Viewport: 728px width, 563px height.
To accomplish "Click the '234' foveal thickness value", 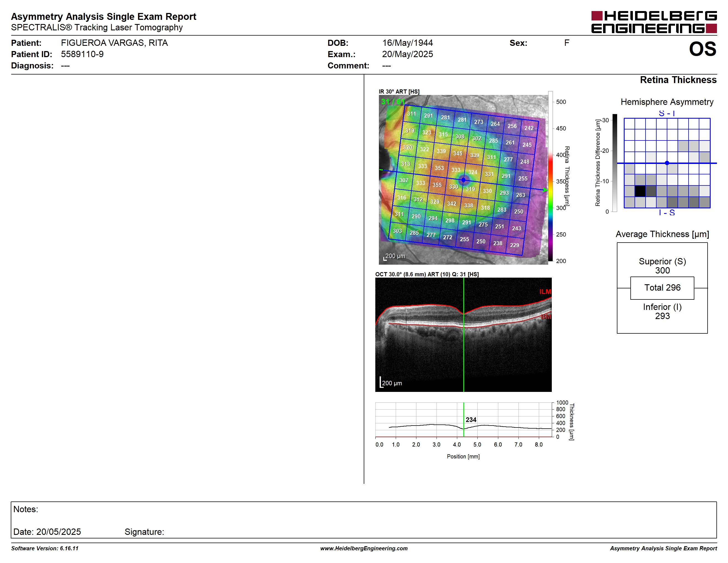I will click(471, 419).
